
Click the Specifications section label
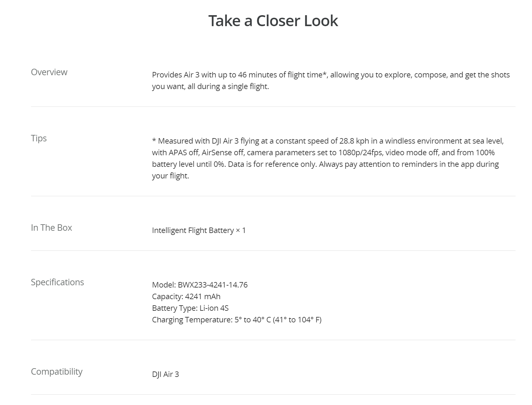57,282
